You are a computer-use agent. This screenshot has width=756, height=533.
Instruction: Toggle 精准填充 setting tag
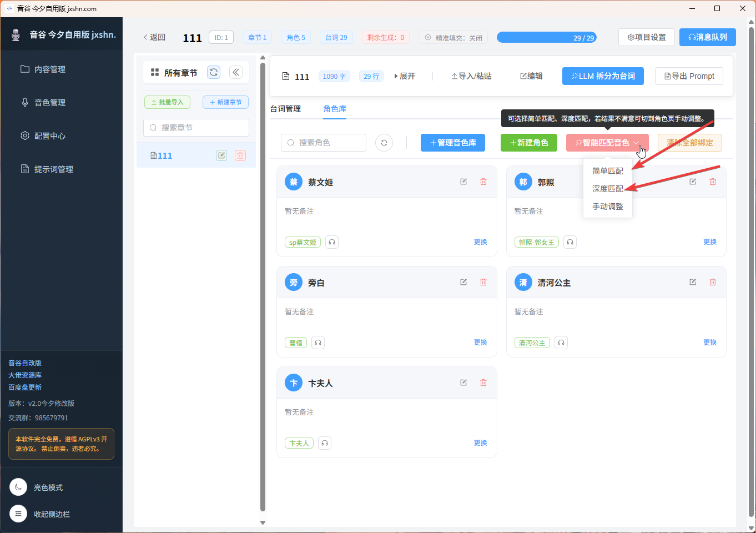point(453,38)
